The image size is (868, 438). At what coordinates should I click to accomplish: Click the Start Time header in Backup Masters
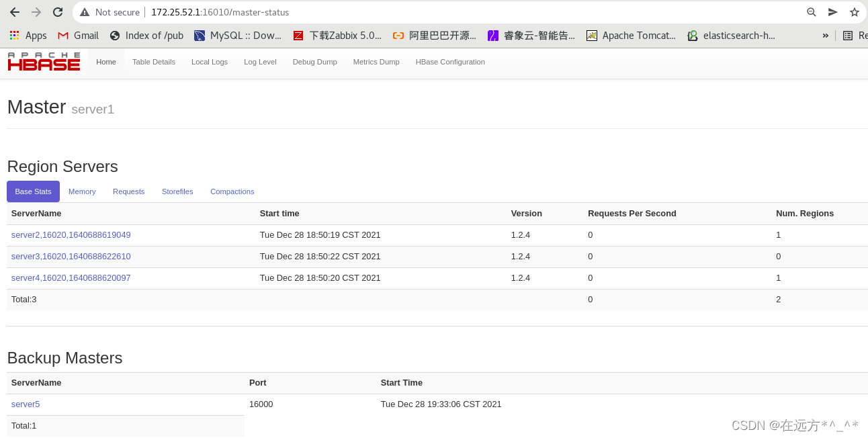click(x=402, y=383)
